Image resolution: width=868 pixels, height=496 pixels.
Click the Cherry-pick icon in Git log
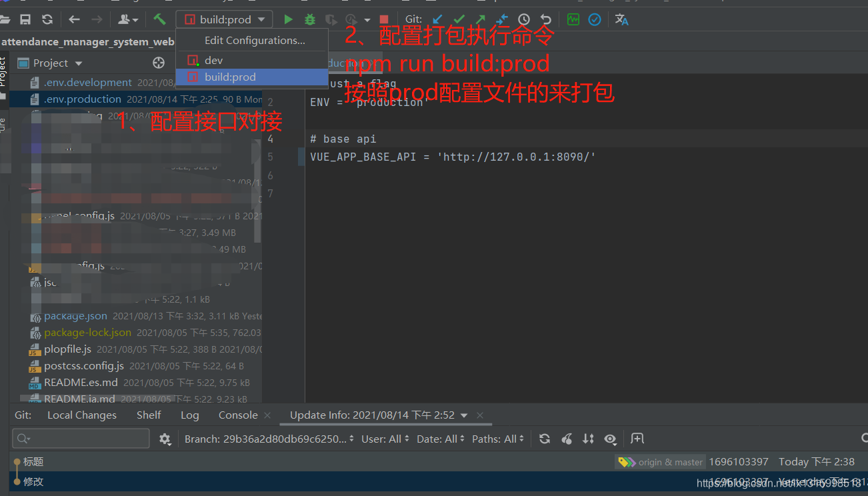pos(567,439)
